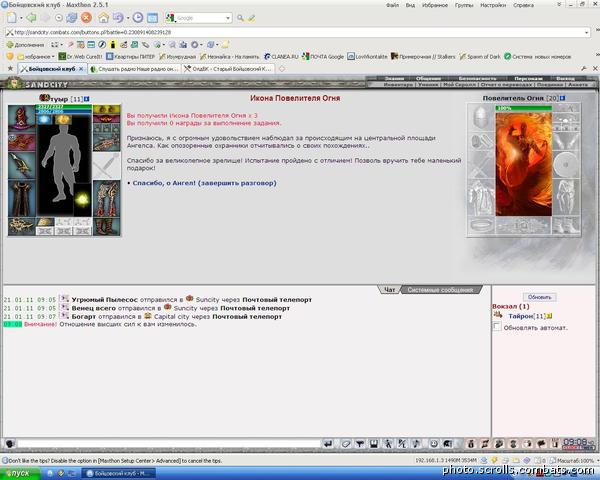The height and width of the screenshot is (480, 600).
Task: Click the Обновить button in the player list
Action: point(540,297)
